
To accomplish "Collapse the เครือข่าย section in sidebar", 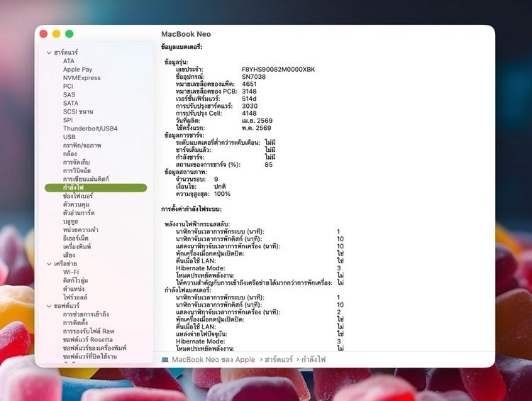I will pyautogui.click(x=49, y=264).
